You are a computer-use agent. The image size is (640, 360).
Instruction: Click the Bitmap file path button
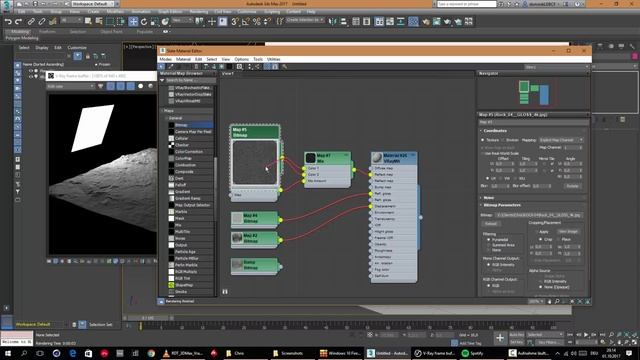click(539, 215)
